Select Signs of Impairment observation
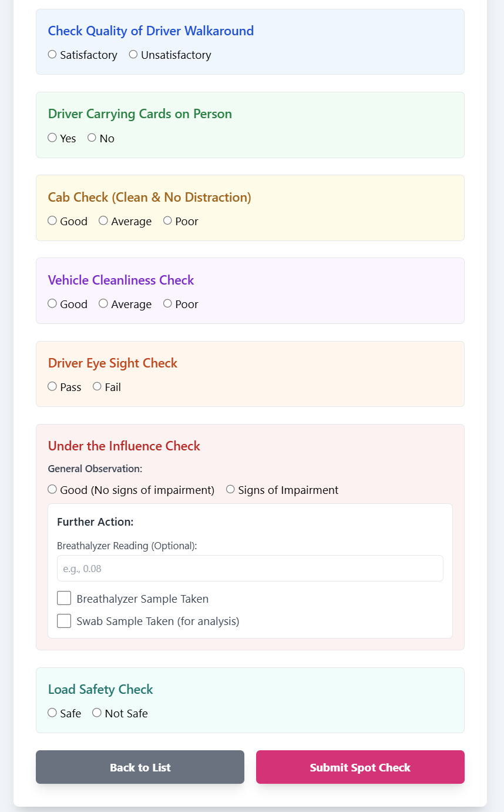This screenshot has height=812, width=504. (x=230, y=489)
